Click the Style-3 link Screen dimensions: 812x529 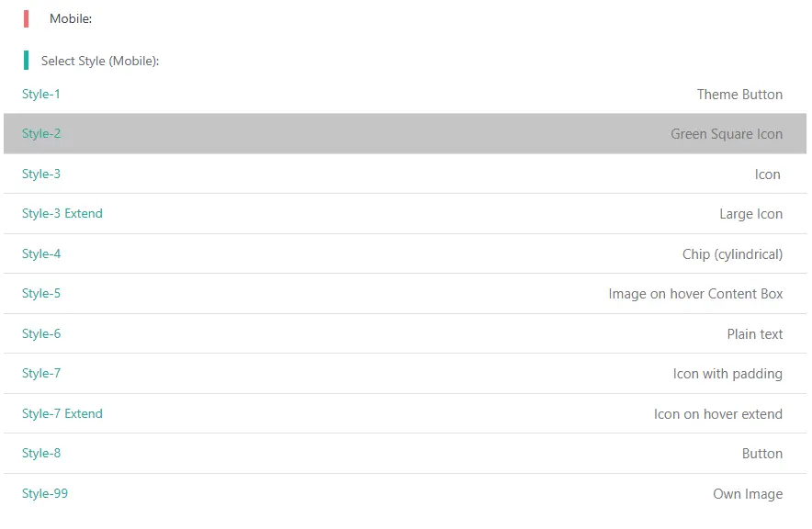tap(41, 174)
